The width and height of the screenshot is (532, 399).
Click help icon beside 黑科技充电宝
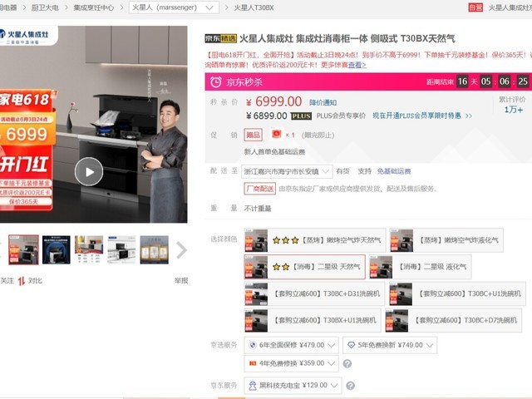tap(351, 386)
